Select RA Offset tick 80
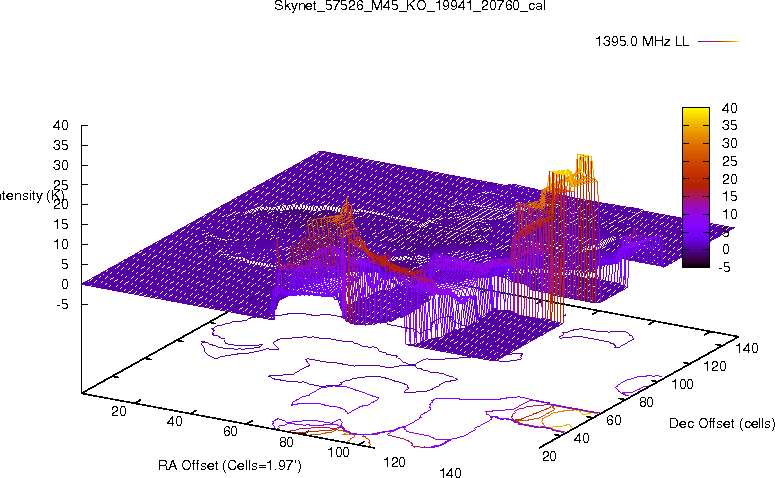This screenshot has width=775, height=478. (286, 442)
